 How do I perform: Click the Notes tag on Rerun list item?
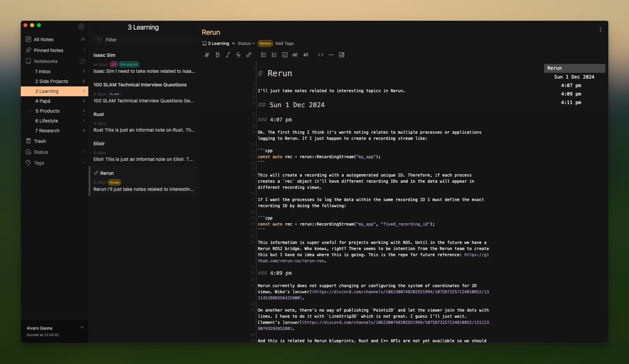click(x=114, y=182)
